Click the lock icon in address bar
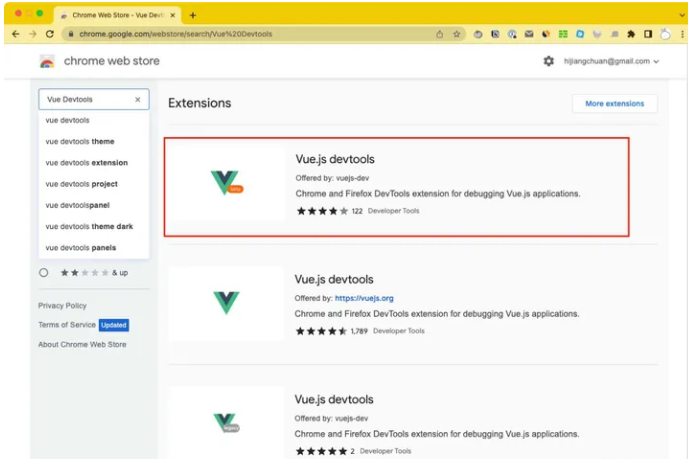 [71, 34]
